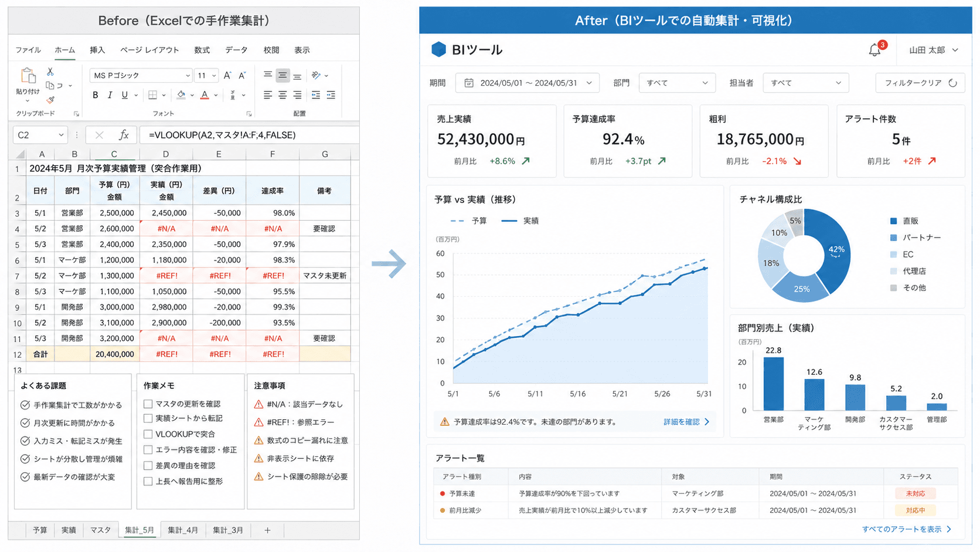Open the MS Pゴシック font name dropdown
980x552 pixels.
pyautogui.click(x=188, y=76)
